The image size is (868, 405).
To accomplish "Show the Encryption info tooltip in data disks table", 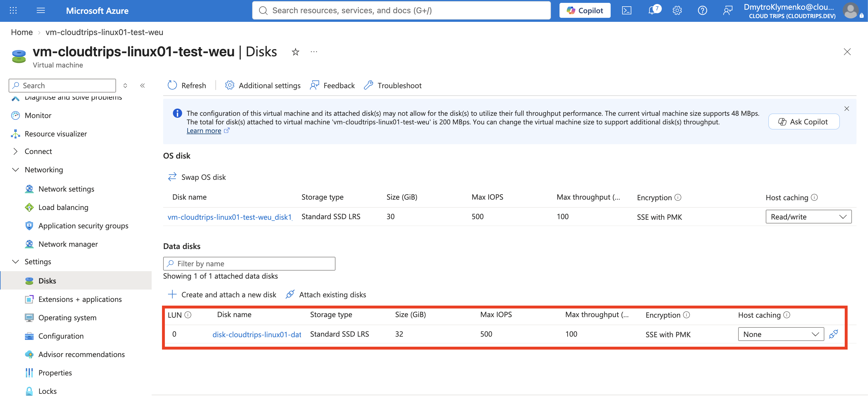I will pyautogui.click(x=686, y=315).
